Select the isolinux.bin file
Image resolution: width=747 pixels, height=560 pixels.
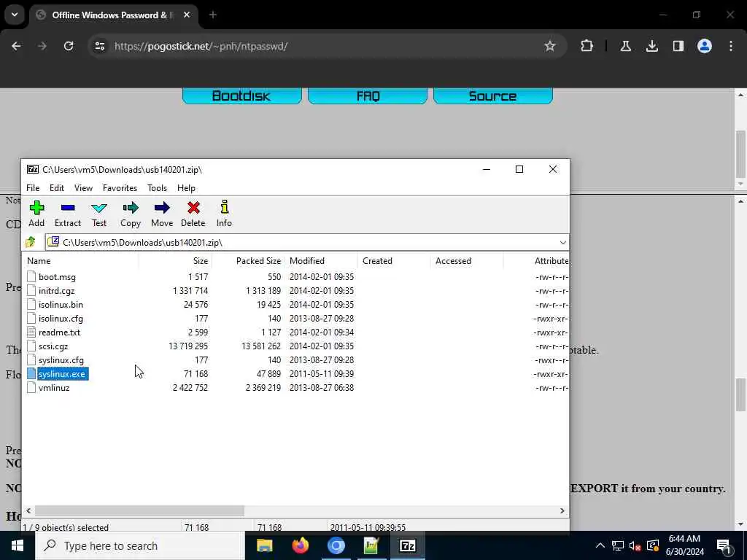[x=61, y=305]
